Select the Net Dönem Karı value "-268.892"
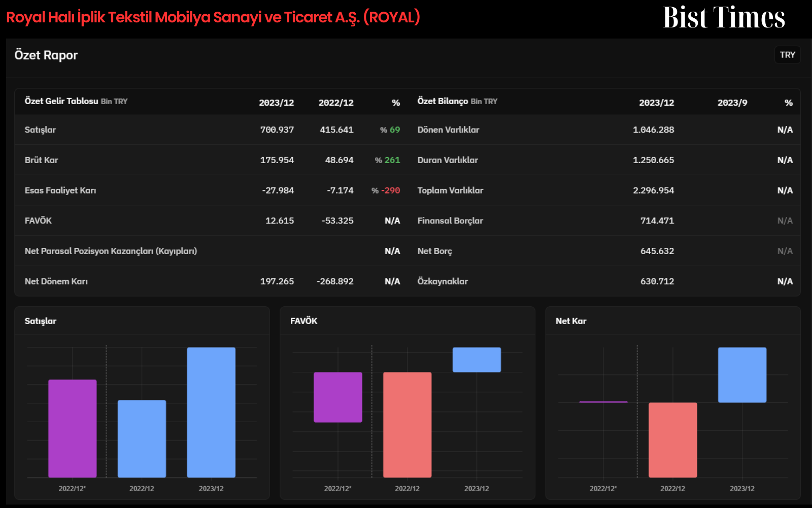This screenshot has width=812, height=508. point(335,281)
